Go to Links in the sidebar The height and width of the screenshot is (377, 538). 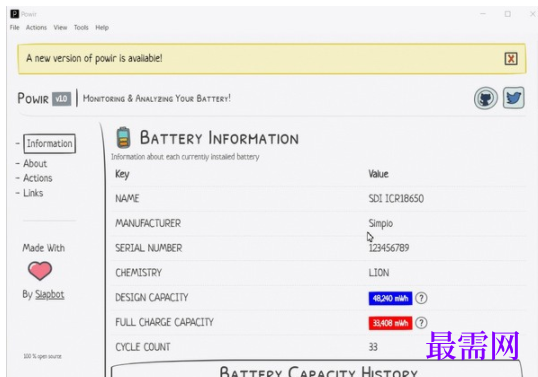click(x=33, y=193)
